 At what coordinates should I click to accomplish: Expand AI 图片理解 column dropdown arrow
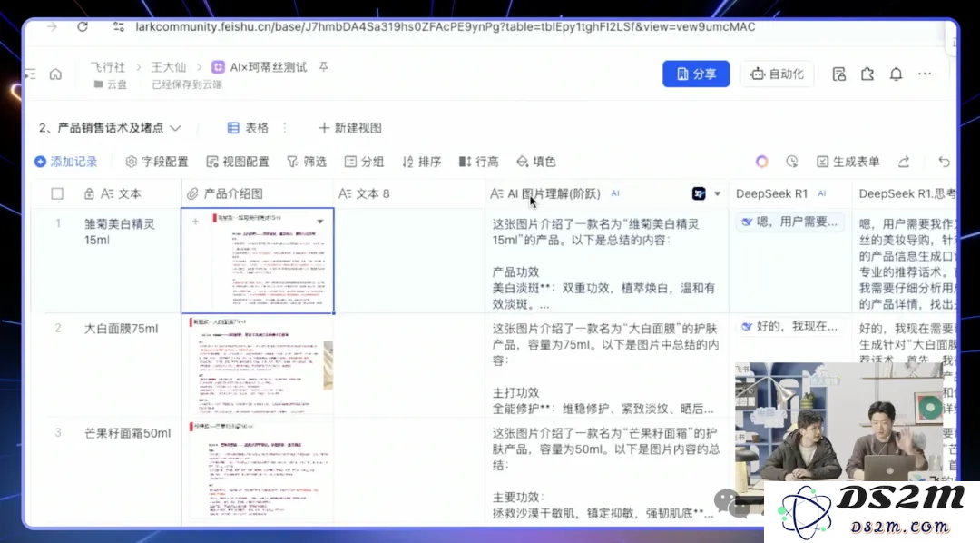(718, 194)
